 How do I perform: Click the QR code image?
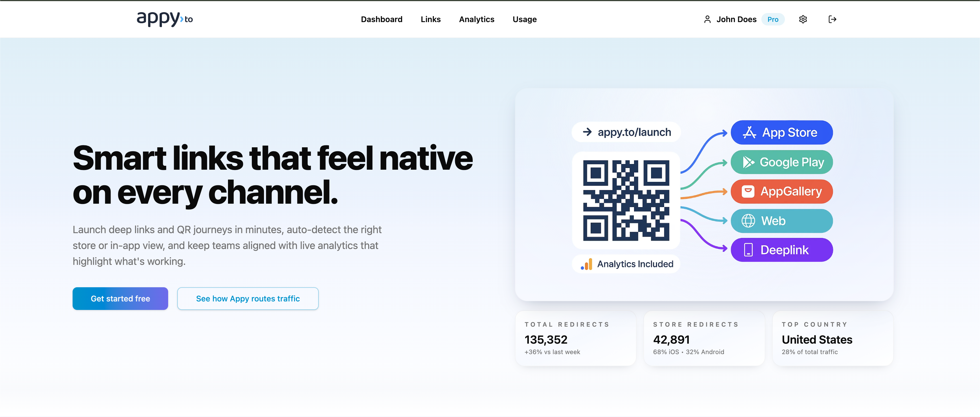pos(626,200)
